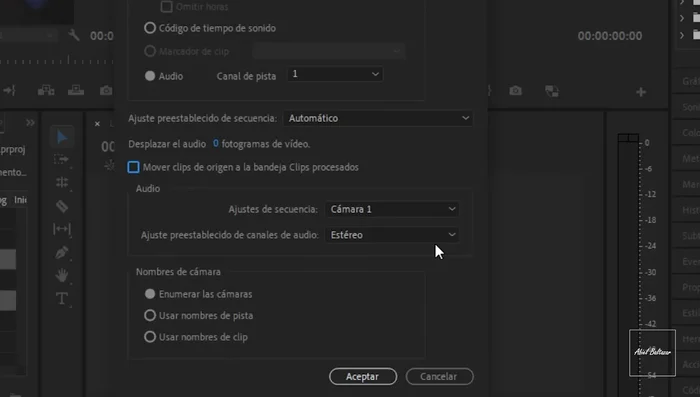The image size is (700, 397).
Task: Select the Audio synchronization radio button
Action: tap(150, 76)
